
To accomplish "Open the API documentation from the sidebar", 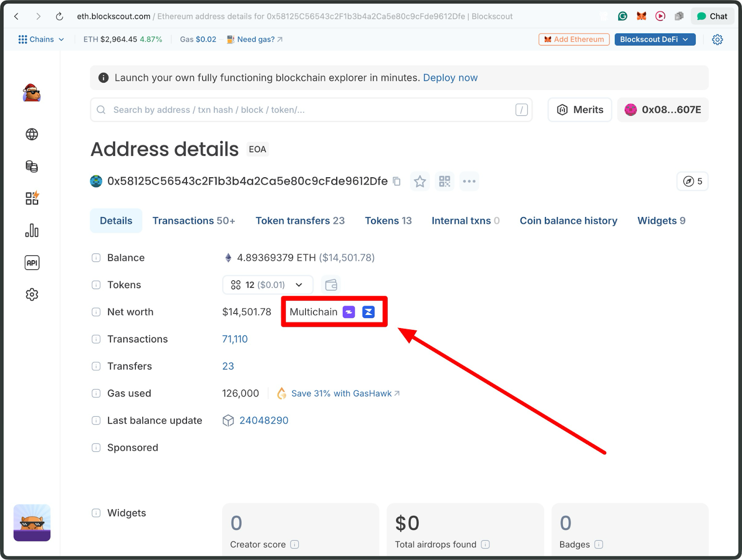I will (32, 262).
